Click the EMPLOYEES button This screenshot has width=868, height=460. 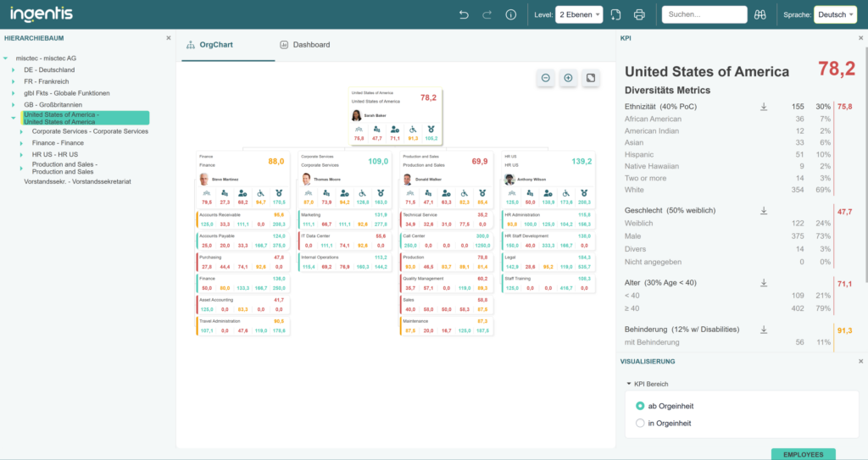pos(804,454)
